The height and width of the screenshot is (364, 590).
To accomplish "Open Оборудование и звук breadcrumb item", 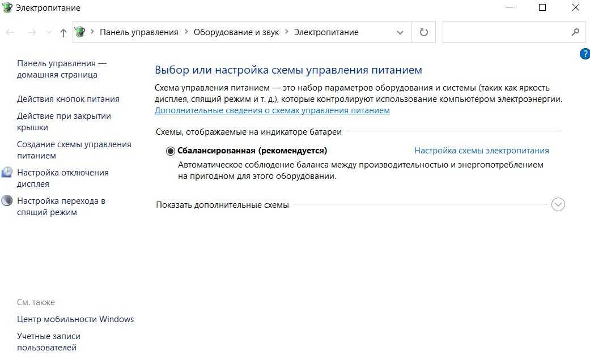I will pyautogui.click(x=236, y=32).
